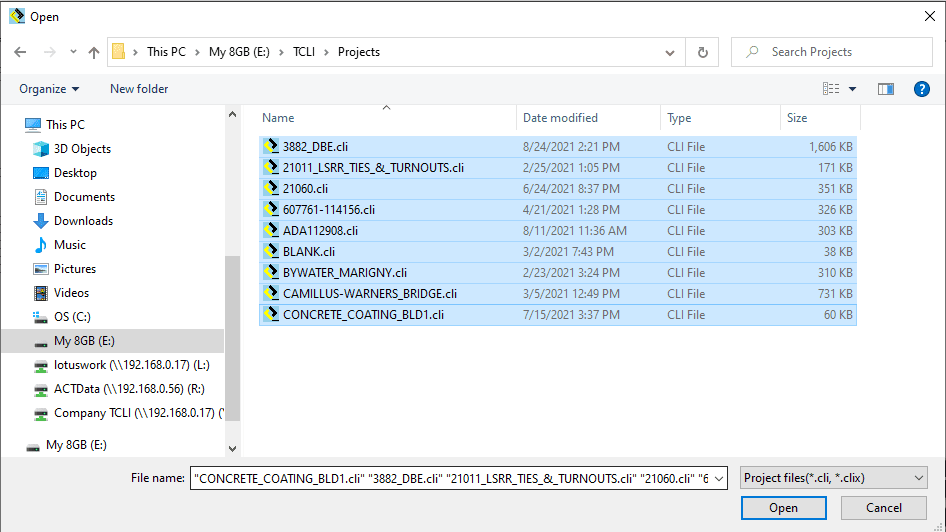Screen dimensions: 946x532
Task: Click sidebar scrollbar down arrow
Action: tap(232, 449)
